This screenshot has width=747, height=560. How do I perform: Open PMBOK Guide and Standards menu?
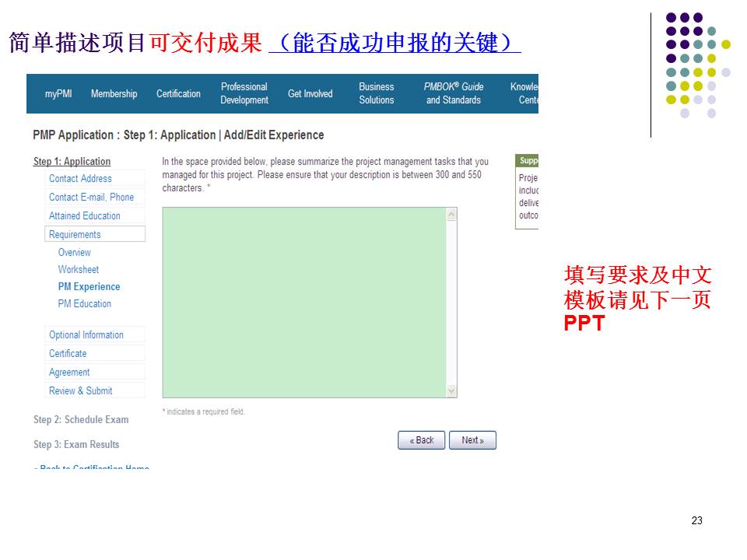click(454, 93)
